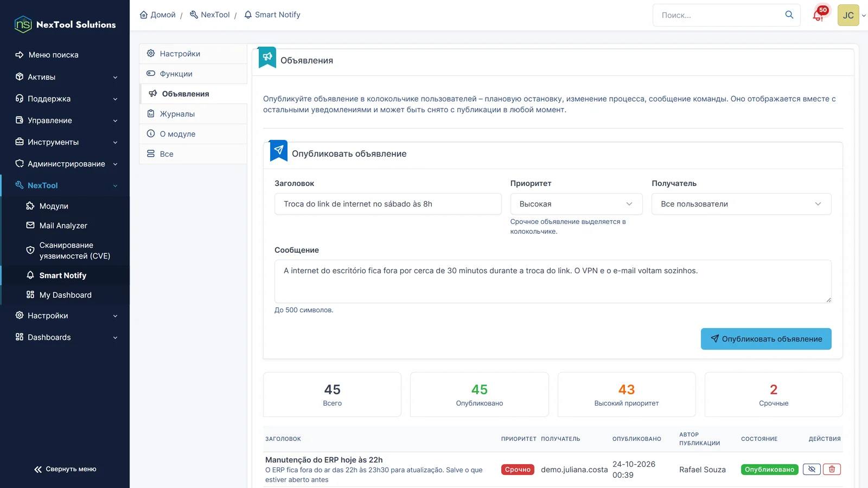The image size is (868, 488).
Task: Click the NexTool Solutions logo
Action: pyautogui.click(x=65, y=24)
